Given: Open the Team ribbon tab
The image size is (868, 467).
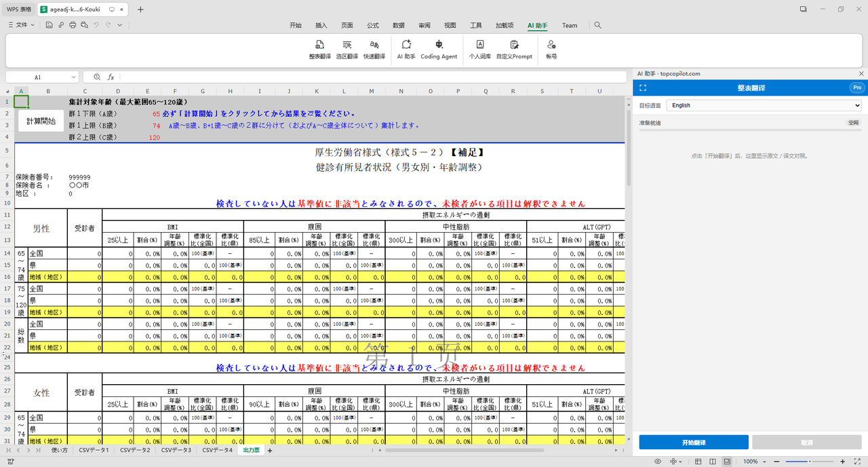Looking at the screenshot, I should (x=570, y=25).
